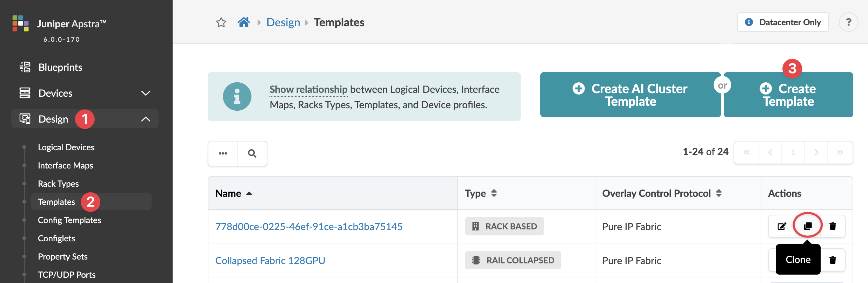The width and height of the screenshot is (868, 283).
Task: Go to next page in pagination
Action: click(x=816, y=152)
